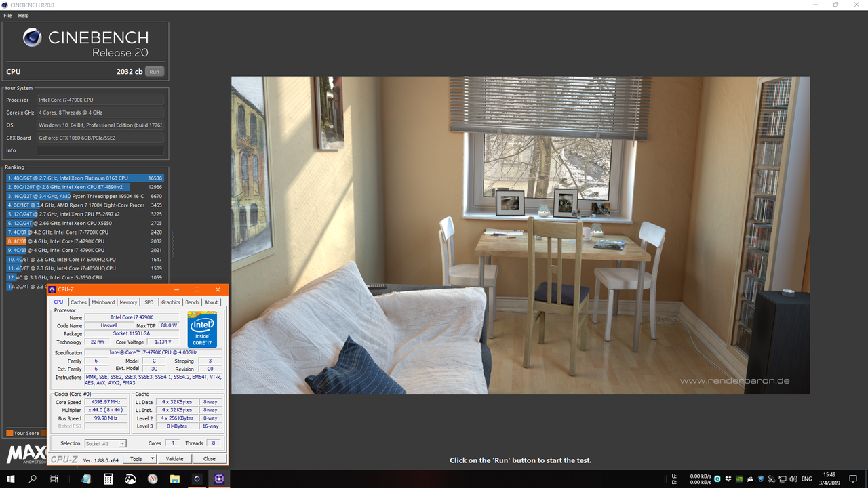The height and width of the screenshot is (488, 868).
Task: Click the empty Info field in Cinebench
Action: (100, 150)
